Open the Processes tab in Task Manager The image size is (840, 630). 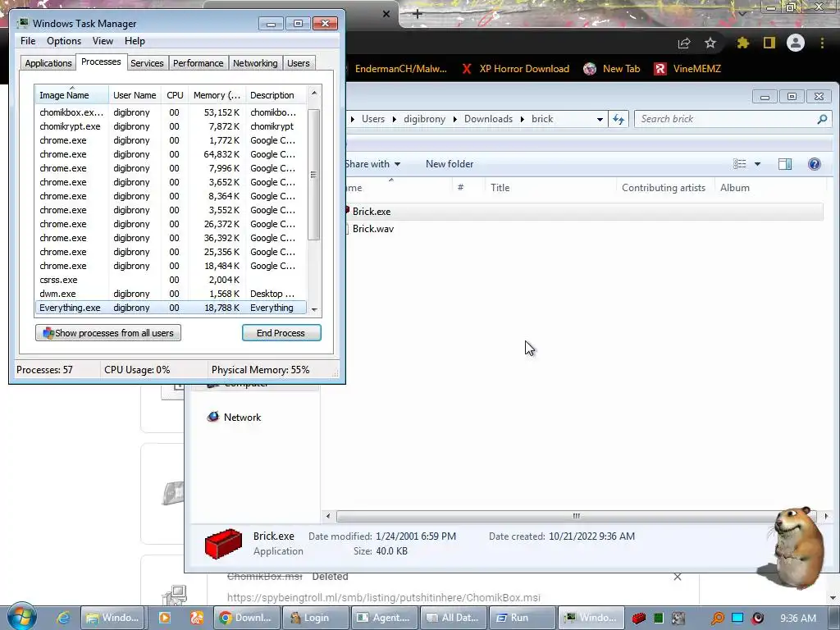pos(101,62)
